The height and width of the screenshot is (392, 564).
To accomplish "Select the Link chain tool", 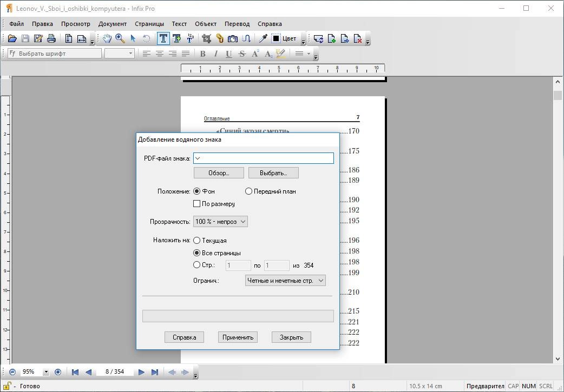I will point(220,38).
